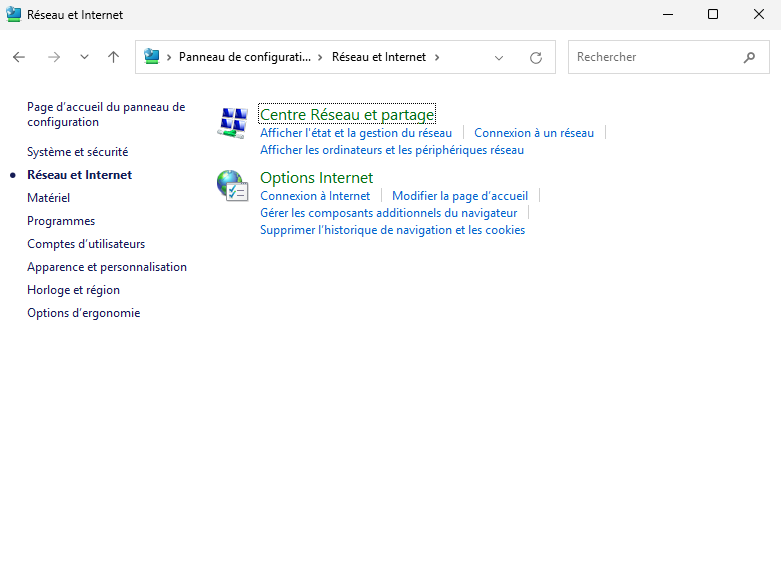The width and height of the screenshot is (781, 587).
Task: Refresh the page using the reload icon
Action: [x=536, y=58]
